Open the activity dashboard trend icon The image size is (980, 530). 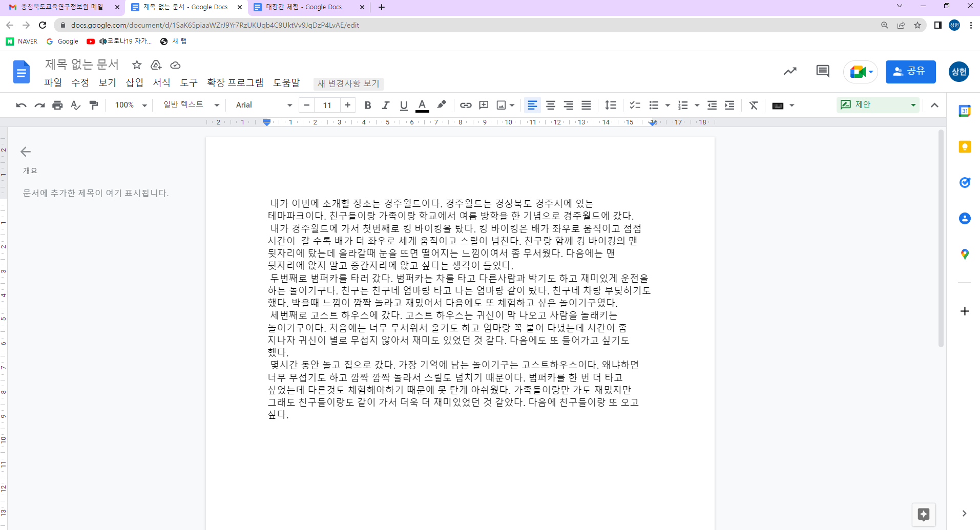pyautogui.click(x=790, y=72)
